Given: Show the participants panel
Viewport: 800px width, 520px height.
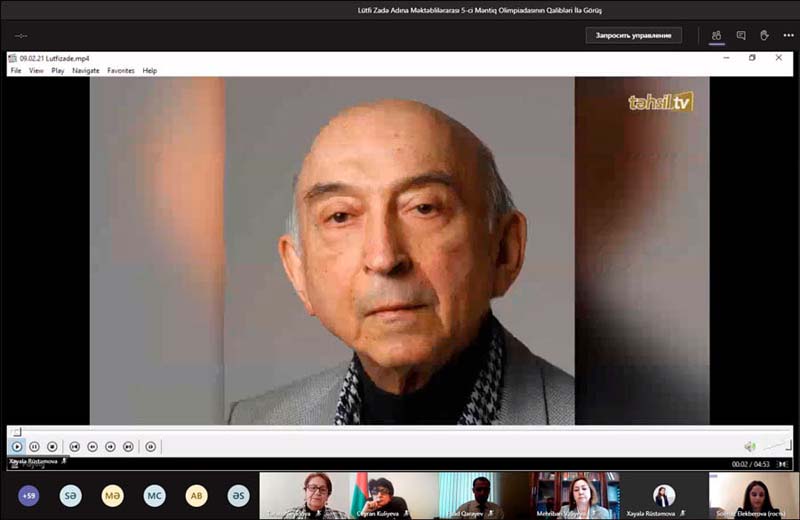Looking at the screenshot, I should tap(716, 35).
